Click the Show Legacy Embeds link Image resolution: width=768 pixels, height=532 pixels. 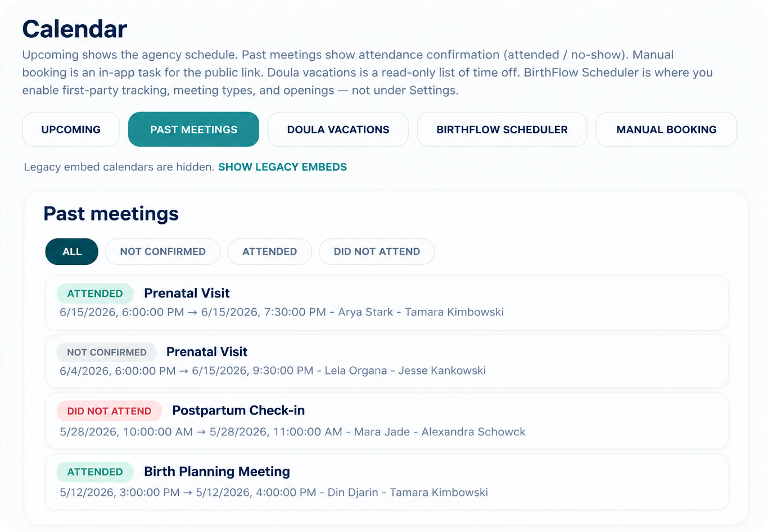pyautogui.click(x=282, y=167)
